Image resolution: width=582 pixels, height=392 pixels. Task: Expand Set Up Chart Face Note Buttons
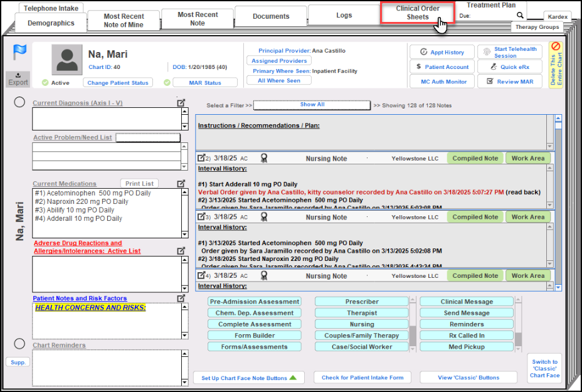coord(248,378)
